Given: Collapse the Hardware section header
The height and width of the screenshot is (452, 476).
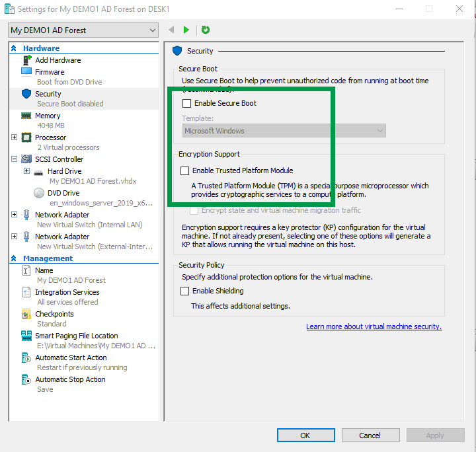Looking at the screenshot, I should pyautogui.click(x=15, y=48).
